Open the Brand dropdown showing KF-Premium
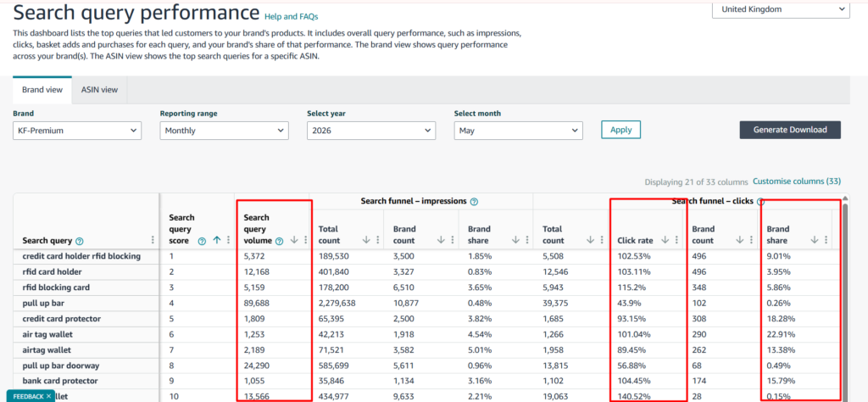868x402 pixels. (77, 131)
